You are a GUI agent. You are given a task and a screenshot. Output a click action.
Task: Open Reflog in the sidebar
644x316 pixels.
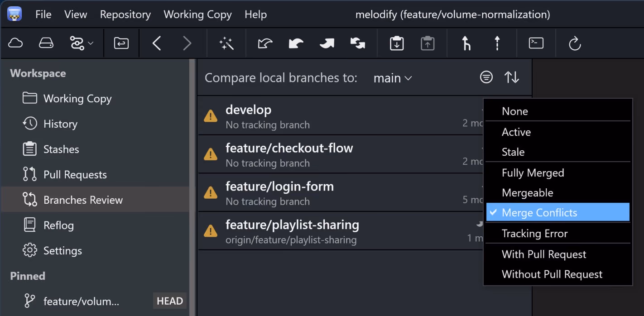[95, 225]
